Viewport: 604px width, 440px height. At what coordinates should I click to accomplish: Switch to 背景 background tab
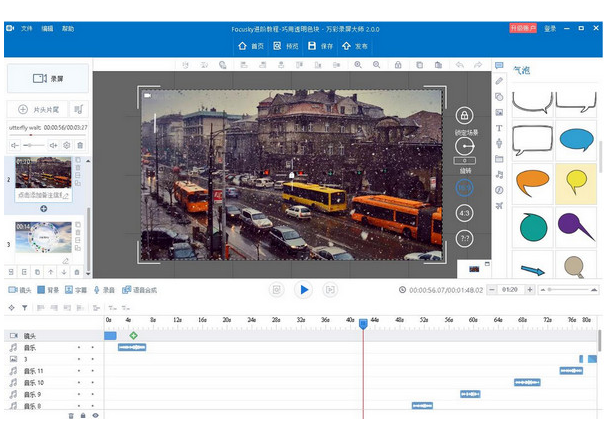[48, 290]
